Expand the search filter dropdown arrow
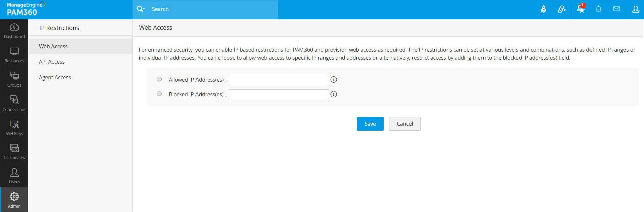644x212 pixels. coord(144,9)
